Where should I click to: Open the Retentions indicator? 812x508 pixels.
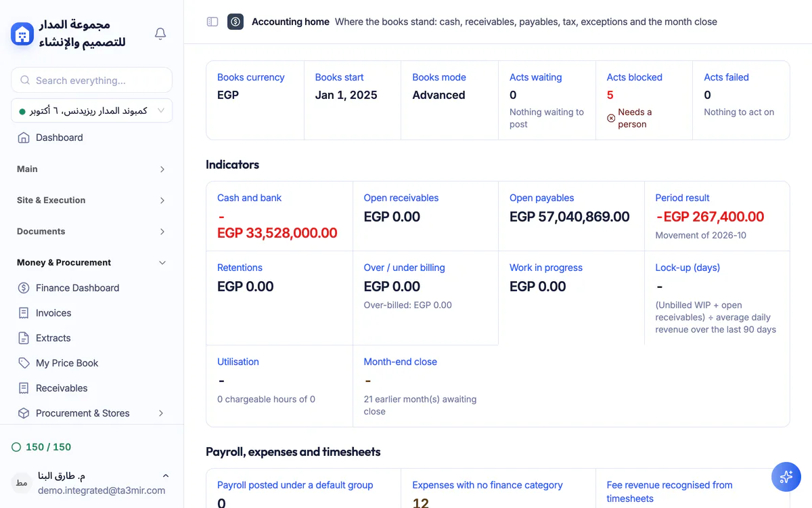tap(240, 268)
